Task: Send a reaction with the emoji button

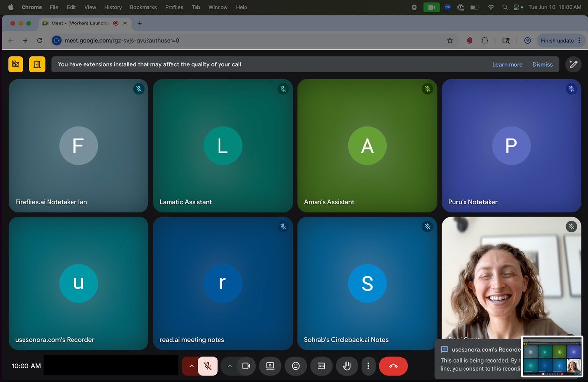Action: [295, 366]
